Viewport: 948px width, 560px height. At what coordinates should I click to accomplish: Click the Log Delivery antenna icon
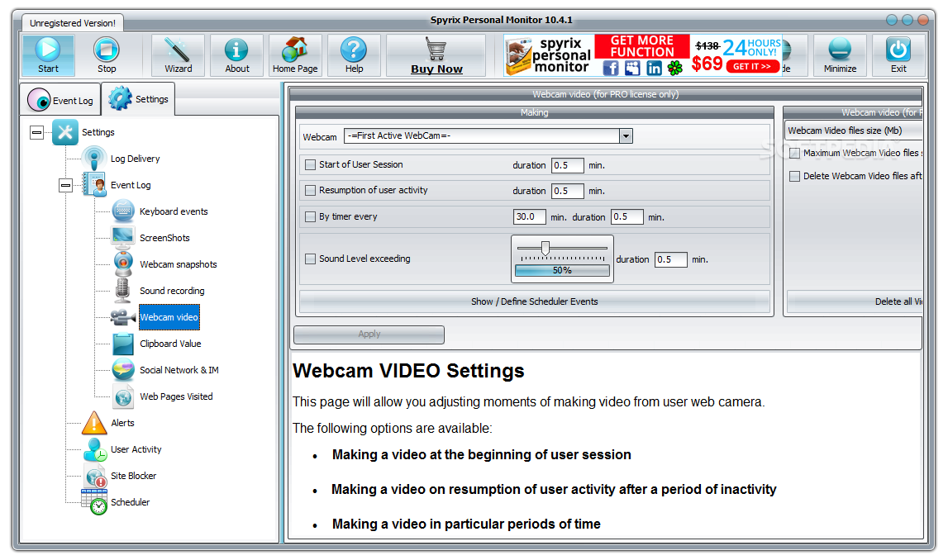[93, 159]
